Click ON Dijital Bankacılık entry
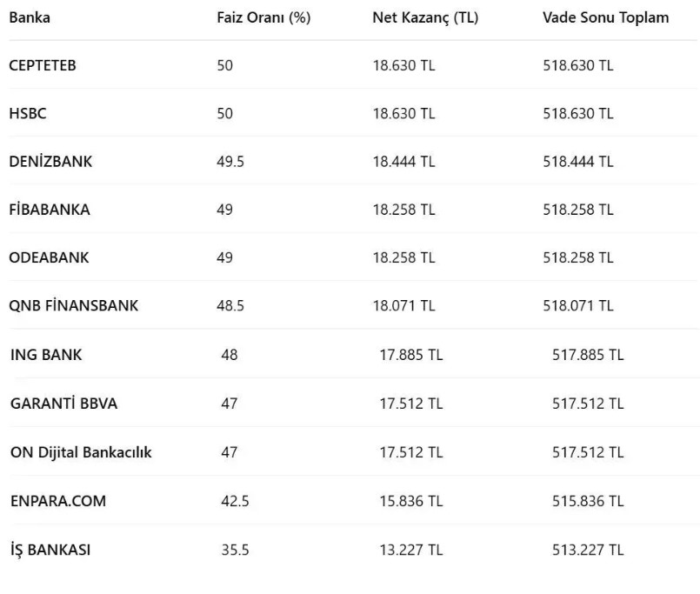The image size is (700, 594). (81, 452)
